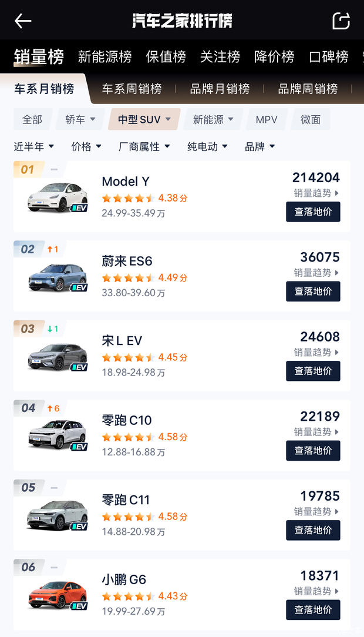Expand the 品牌 filter dropdown
The width and height of the screenshot is (364, 637).
tap(260, 147)
